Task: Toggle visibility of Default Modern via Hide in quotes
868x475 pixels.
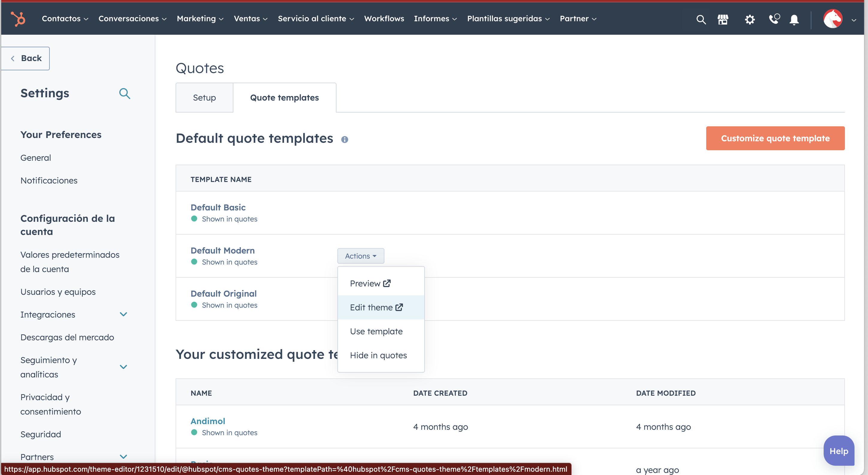Action: (x=378, y=355)
